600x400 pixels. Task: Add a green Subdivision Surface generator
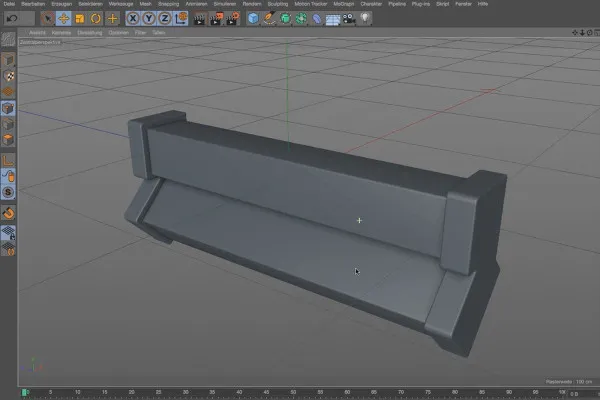[285, 18]
